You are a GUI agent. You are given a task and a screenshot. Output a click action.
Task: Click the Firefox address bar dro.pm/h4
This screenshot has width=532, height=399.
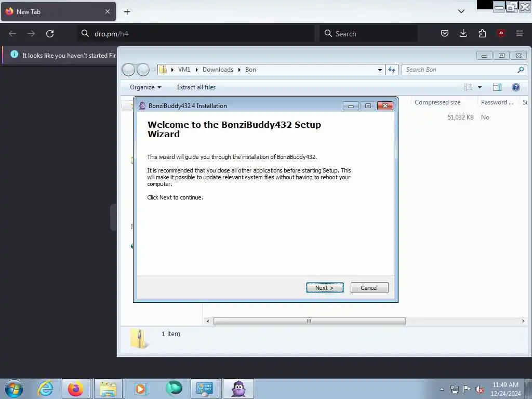(x=196, y=34)
